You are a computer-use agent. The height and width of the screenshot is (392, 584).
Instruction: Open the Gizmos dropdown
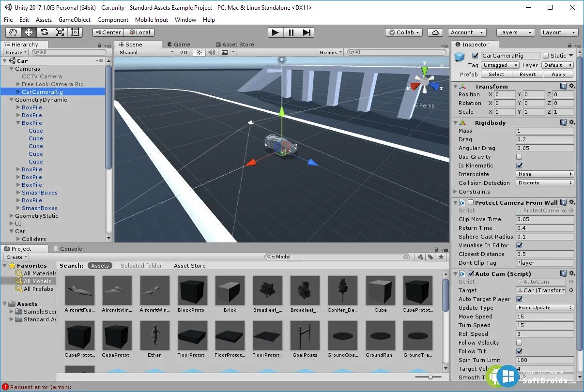coord(331,52)
